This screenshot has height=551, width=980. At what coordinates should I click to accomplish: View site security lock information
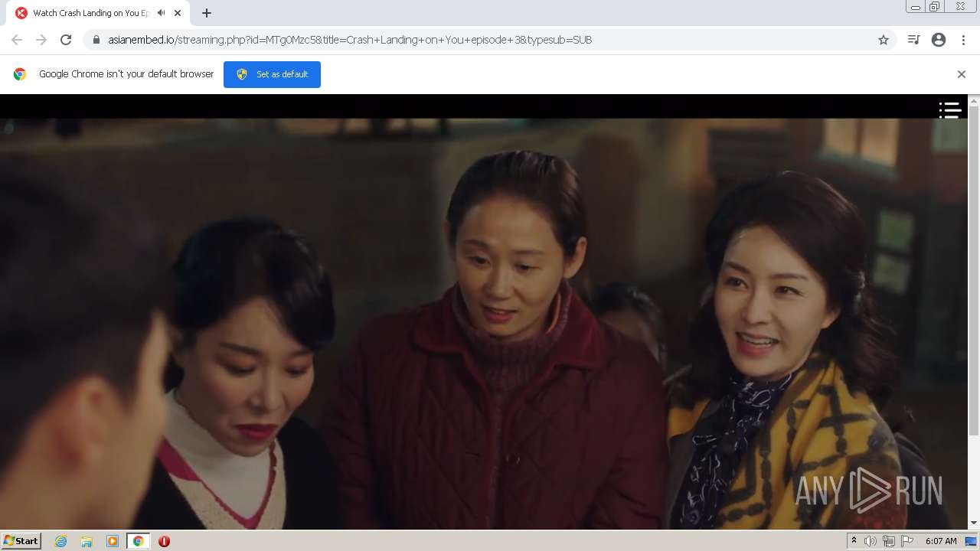coord(96,40)
